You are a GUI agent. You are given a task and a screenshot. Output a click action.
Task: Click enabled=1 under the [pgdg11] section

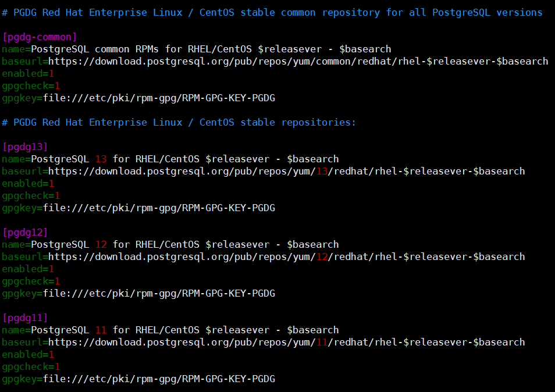click(x=28, y=355)
